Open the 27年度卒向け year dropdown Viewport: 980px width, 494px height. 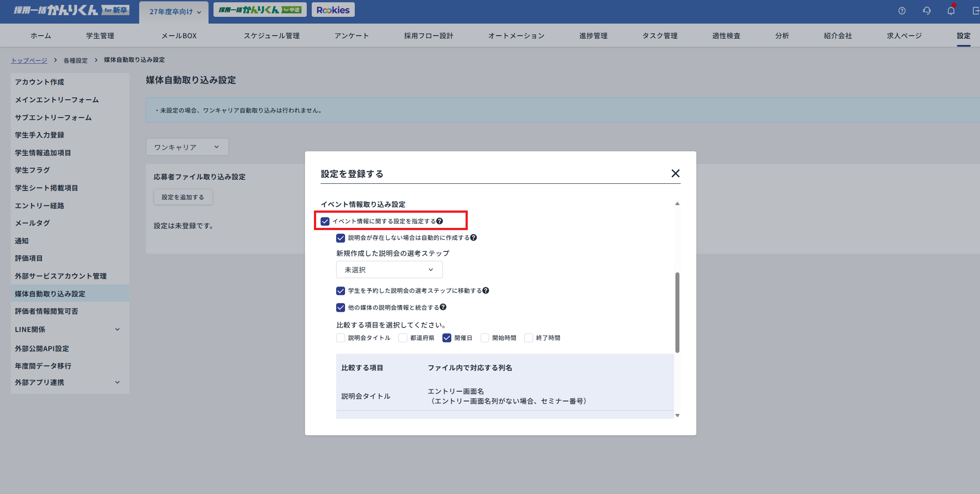pos(174,12)
